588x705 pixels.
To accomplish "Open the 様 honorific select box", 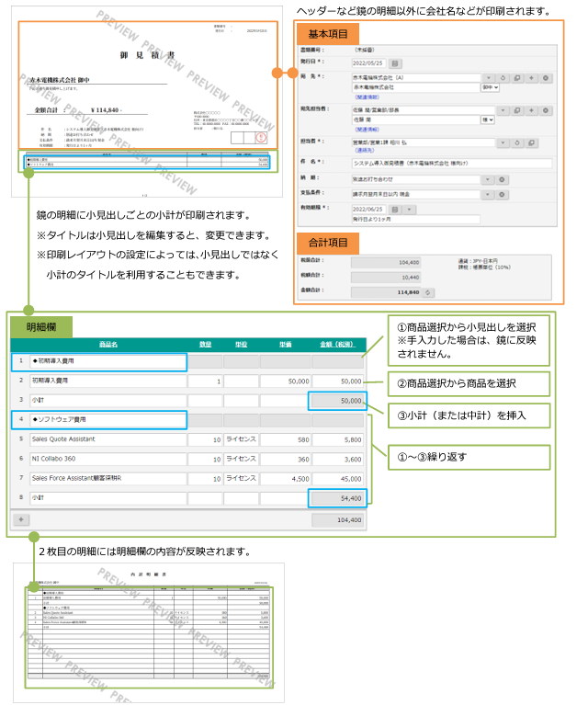I will pyautogui.click(x=488, y=120).
